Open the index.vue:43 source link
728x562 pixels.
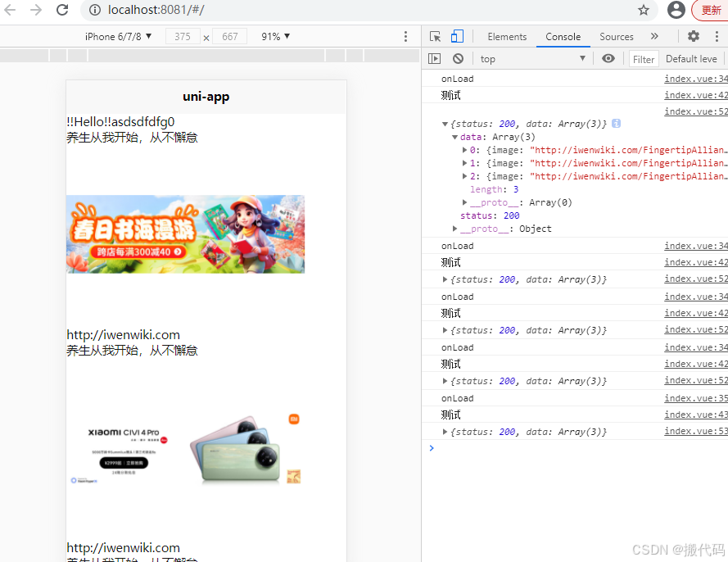pyautogui.click(x=695, y=415)
